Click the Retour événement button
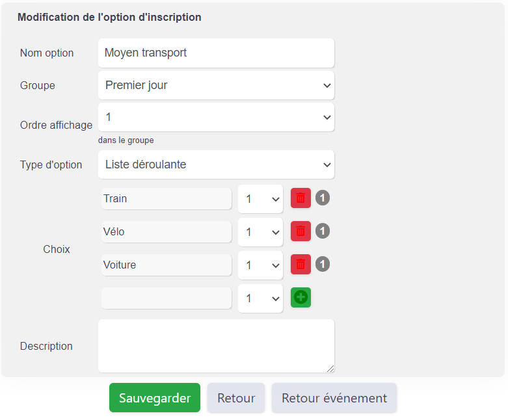 [x=334, y=398]
